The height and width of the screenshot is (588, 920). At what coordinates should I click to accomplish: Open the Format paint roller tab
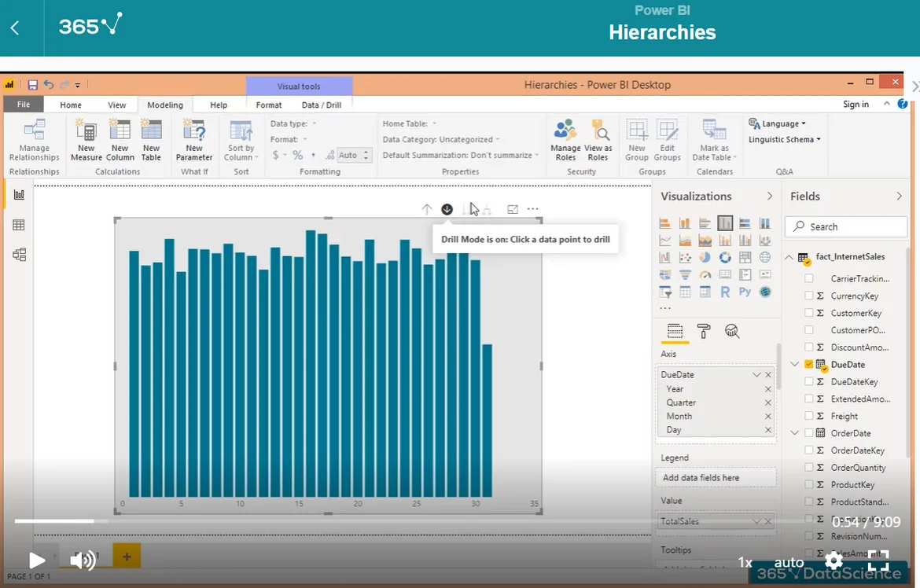(x=704, y=331)
